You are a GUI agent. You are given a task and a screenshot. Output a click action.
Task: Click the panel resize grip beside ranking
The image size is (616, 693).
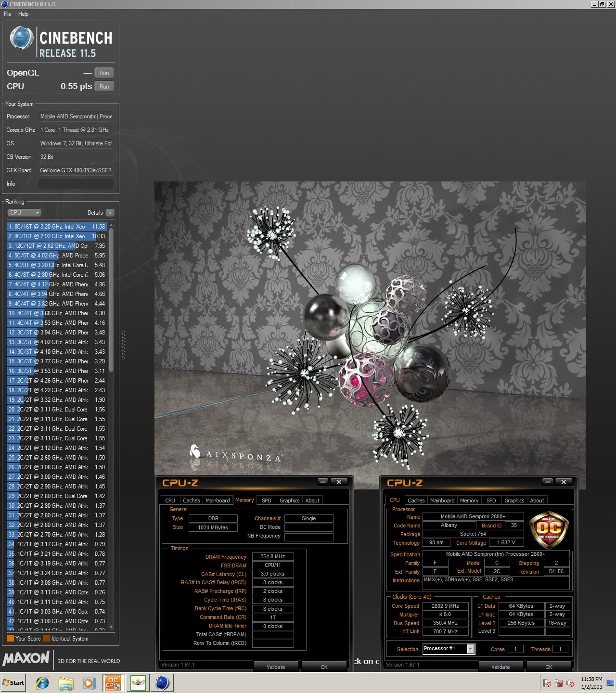[x=123, y=345]
